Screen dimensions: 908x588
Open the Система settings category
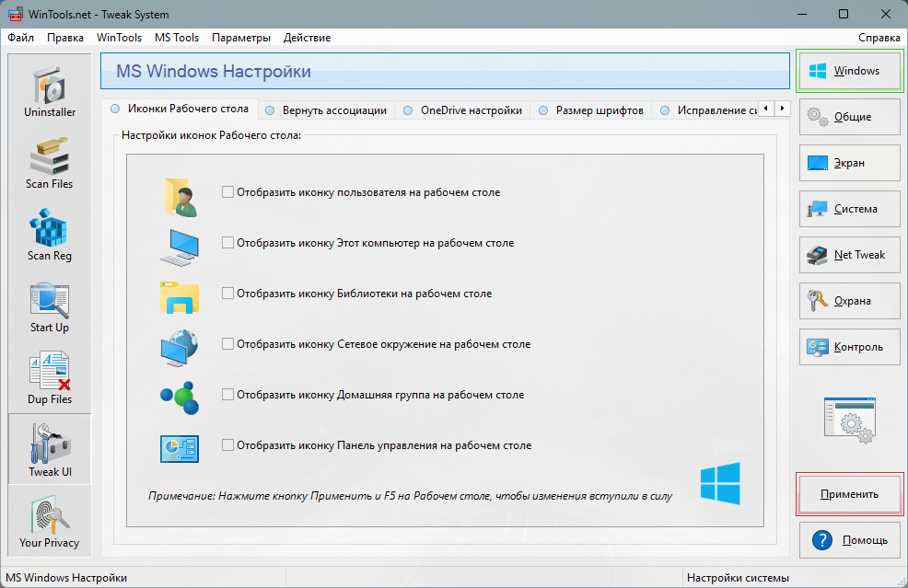point(849,209)
